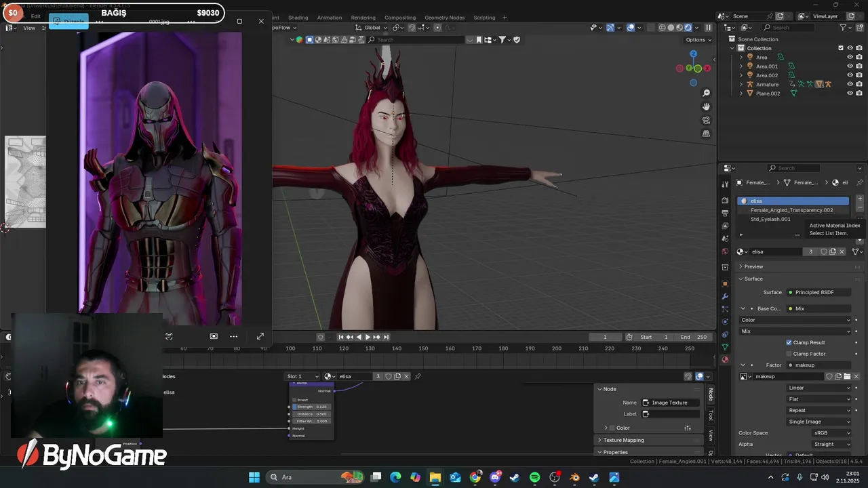Play the timeline animation
The width and height of the screenshot is (868, 488).
tap(368, 337)
